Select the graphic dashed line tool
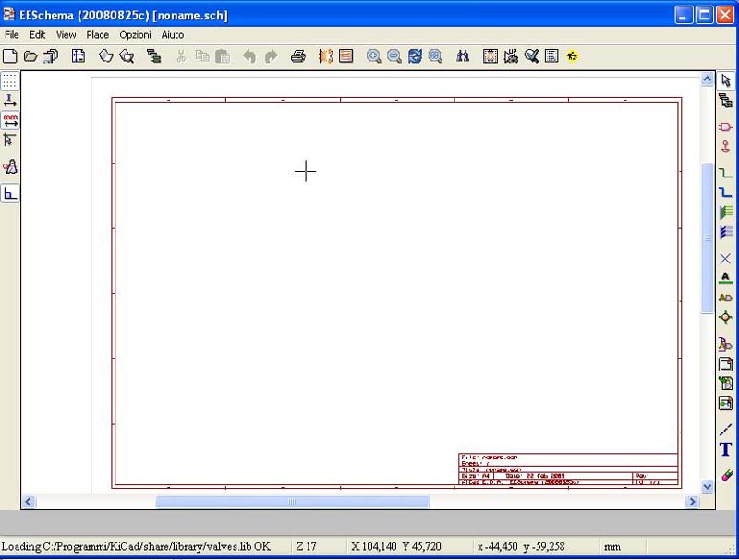The height and width of the screenshot is (560, 739). [726, 430]
